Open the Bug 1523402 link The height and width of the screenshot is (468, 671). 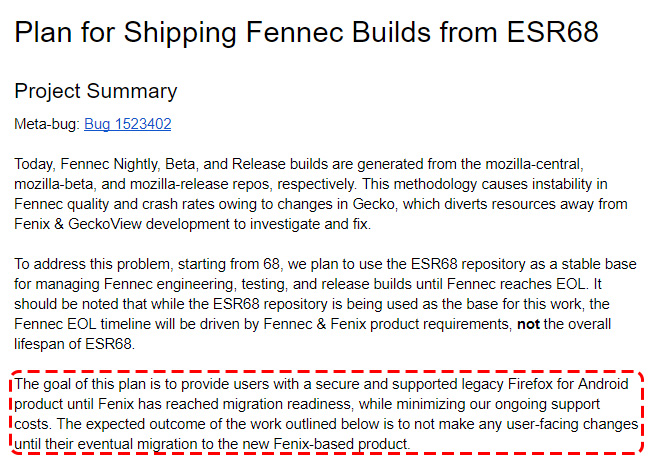[x=128, y=124]
